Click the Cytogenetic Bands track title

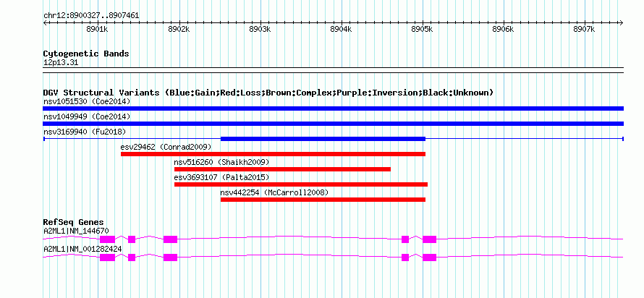(86, 54)
